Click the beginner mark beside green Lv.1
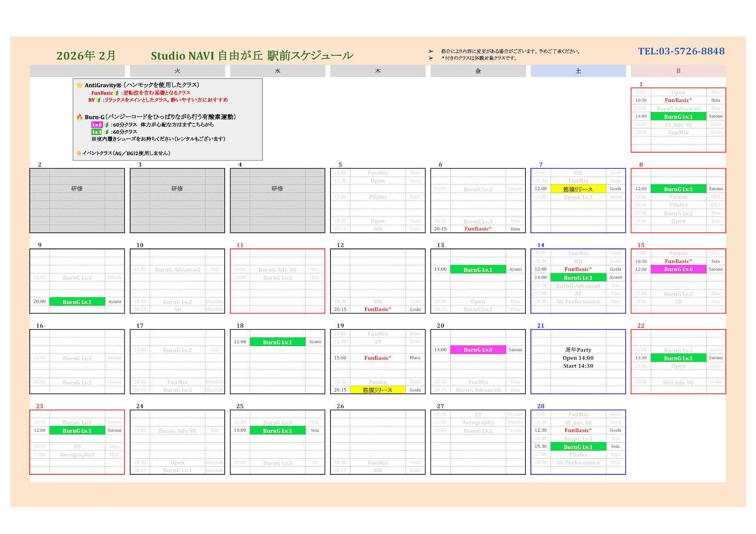 click(x=106, y=132)
